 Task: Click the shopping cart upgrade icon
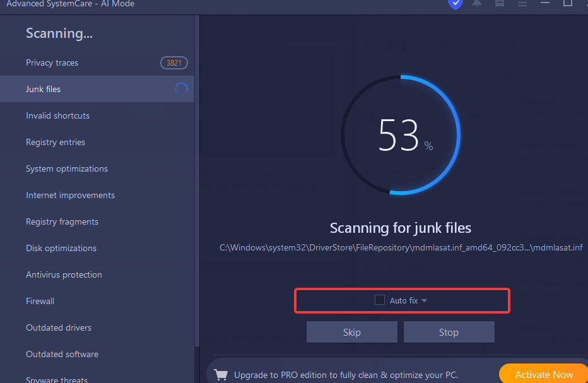(x=221, y=374)
